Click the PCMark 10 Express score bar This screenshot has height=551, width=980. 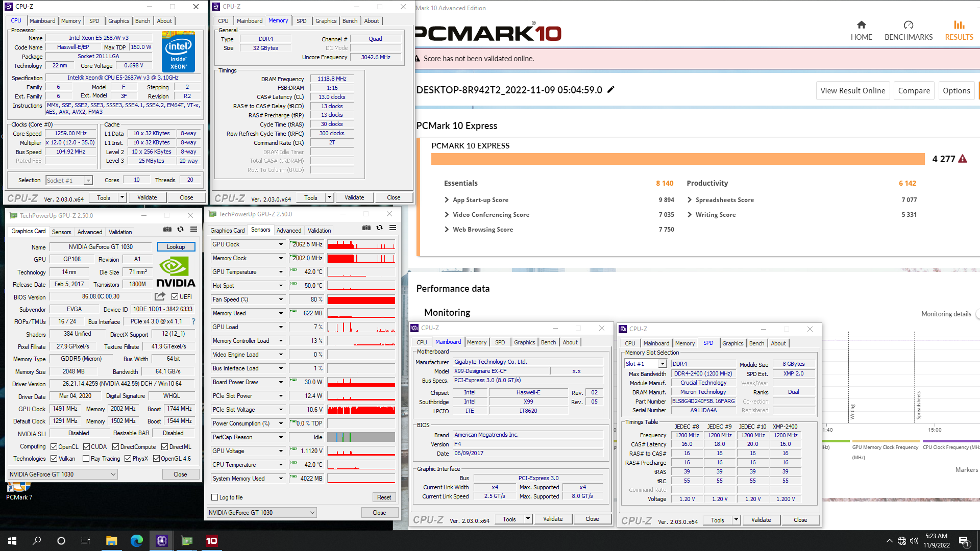(678, 159)
